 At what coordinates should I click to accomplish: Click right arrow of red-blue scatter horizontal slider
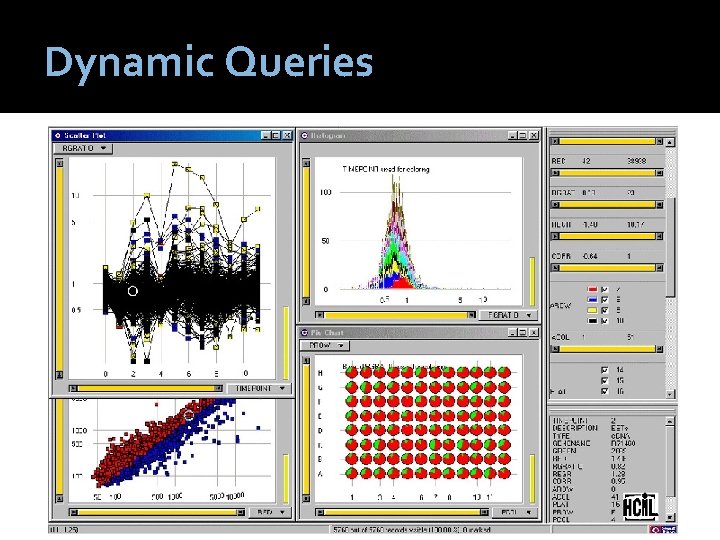pos(241,512)
